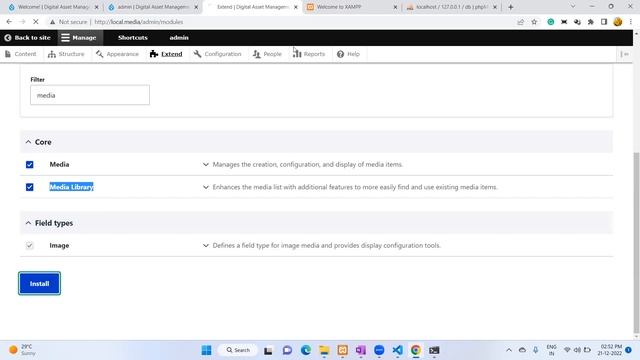Go to the Content section
The width and height of the screenshot is (640, 360).
pos(21,54)
